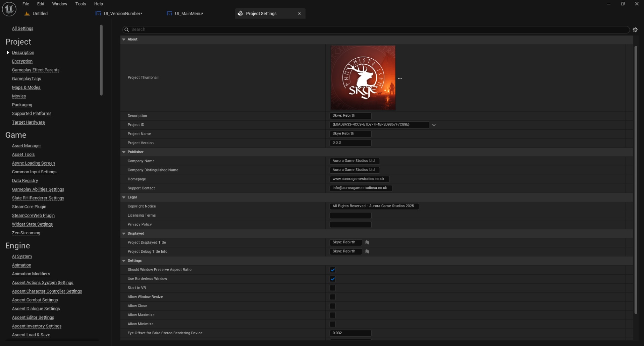Open Ascent Combat Settings
The width and height of the screenshot is (644, 346).
point(35,300)
